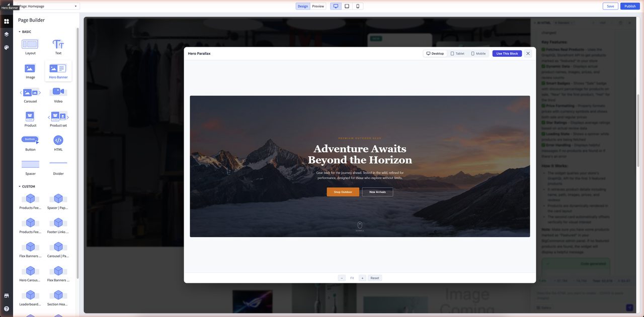This screenshot has height=317, width=644.
Task: Select the Divider block icon
Action: click(58, 163)
